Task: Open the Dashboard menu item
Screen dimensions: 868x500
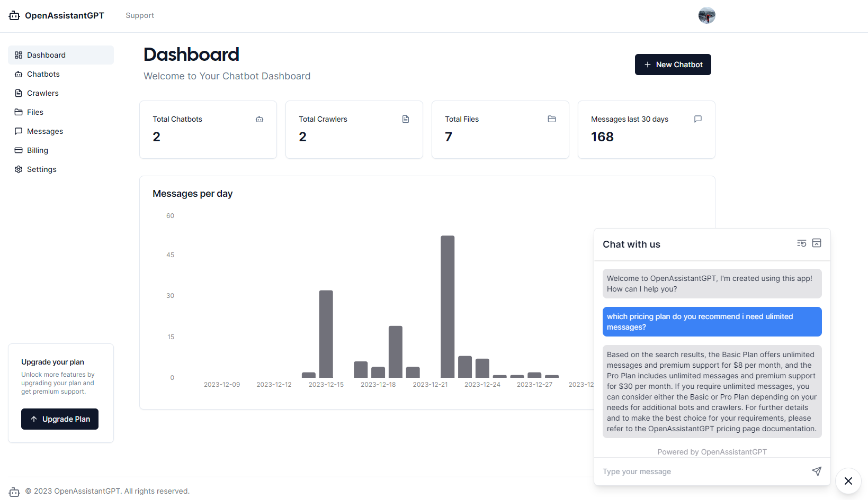Action: pyautogui.click(x=61, y=55)
